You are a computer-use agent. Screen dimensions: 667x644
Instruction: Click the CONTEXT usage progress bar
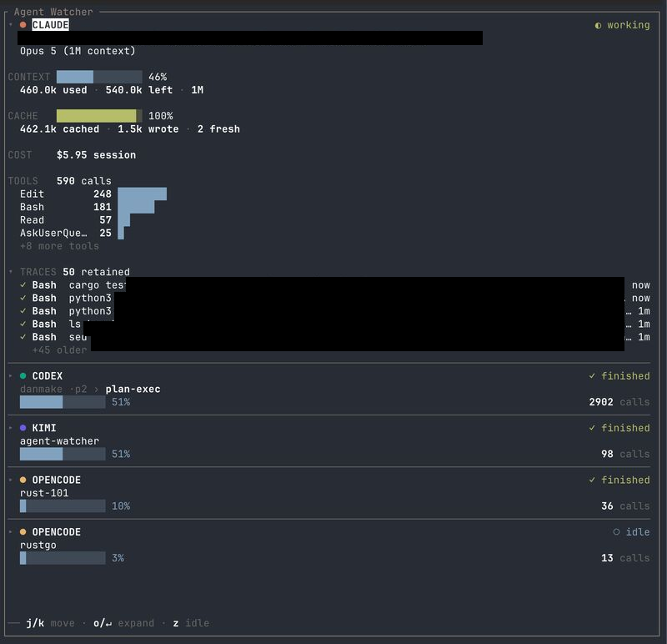pyautogui.click(x=99, y=77)
